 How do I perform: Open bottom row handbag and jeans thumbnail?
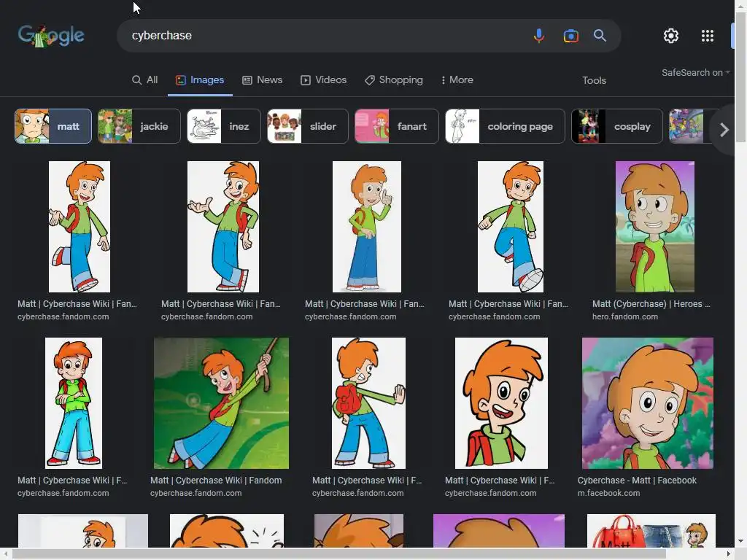(x=651, y=531)
